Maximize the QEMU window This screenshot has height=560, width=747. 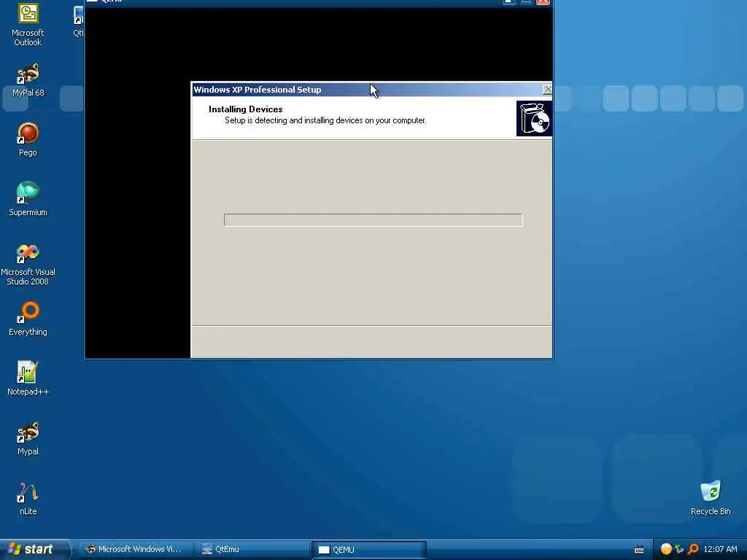click(526, 2)
